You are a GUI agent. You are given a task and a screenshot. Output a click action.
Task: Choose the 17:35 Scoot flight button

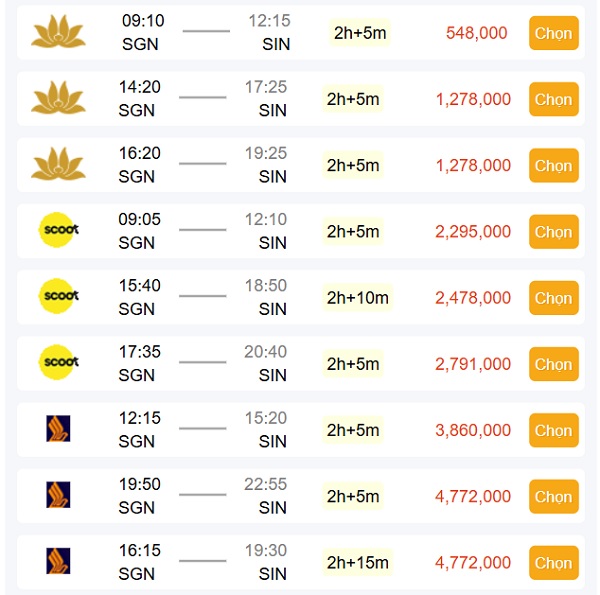tap(553, 364)
